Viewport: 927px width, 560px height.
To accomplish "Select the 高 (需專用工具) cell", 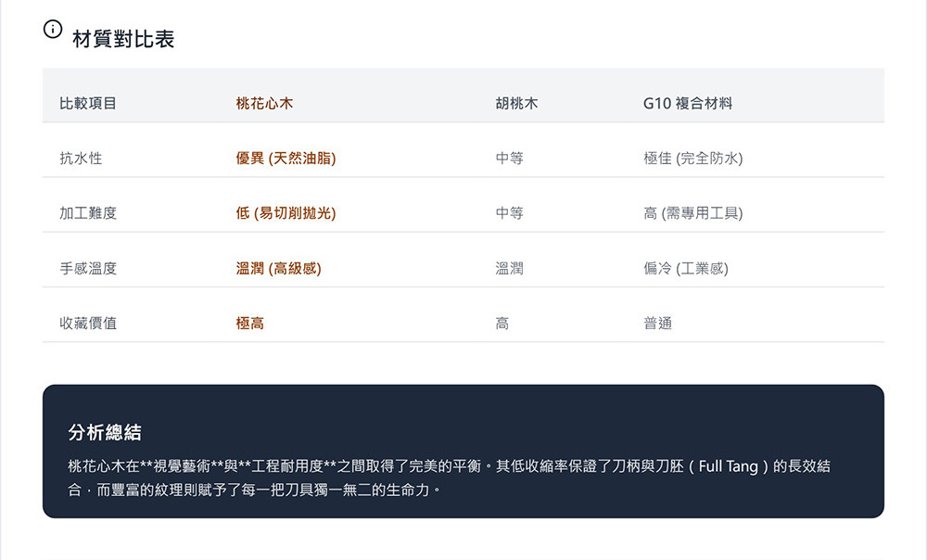I will click(x=692, y=213).
